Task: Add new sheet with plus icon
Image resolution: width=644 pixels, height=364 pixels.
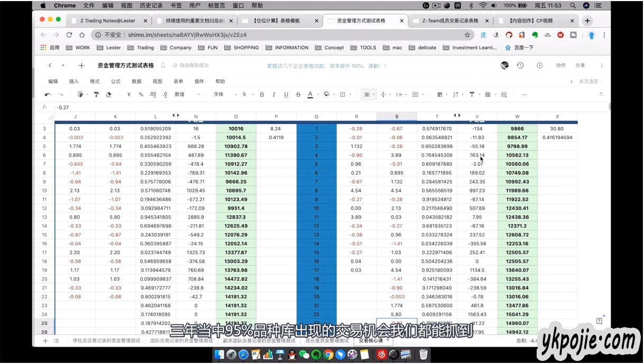Action: tap(45, 341)
